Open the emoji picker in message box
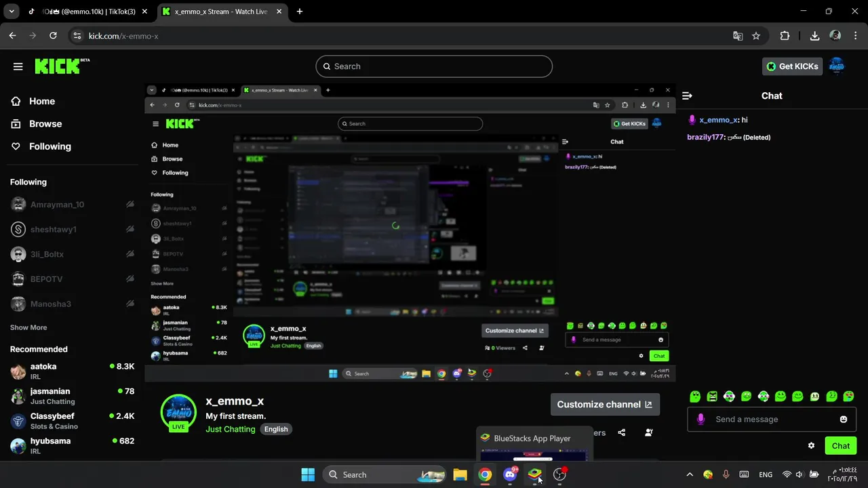The image size is (868, 488). tap(844, 419)
